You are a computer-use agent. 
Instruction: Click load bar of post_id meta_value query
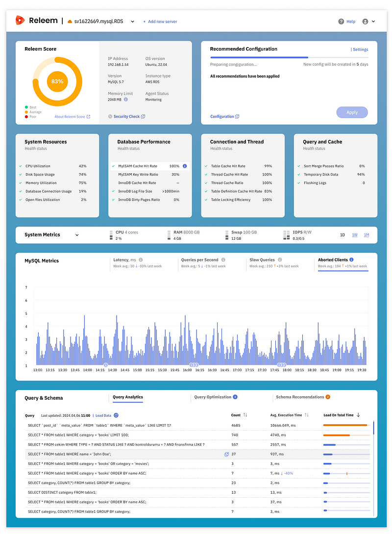346,425
